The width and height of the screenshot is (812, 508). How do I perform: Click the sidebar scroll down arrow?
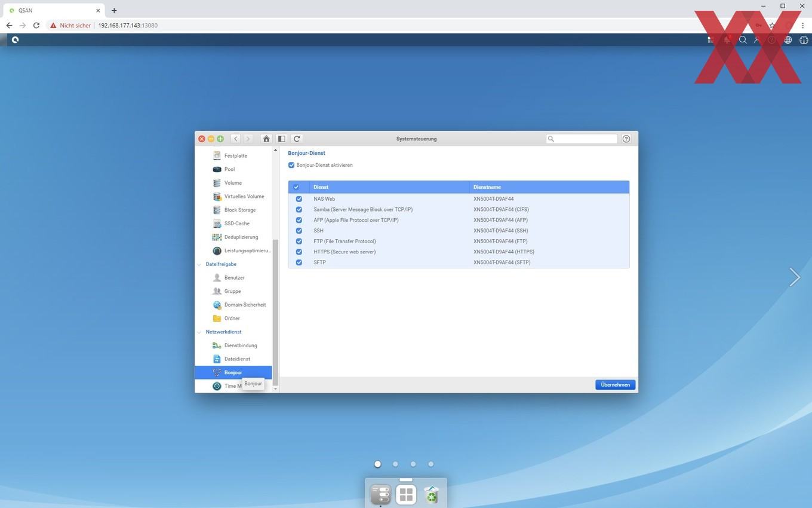coord(275,389)
